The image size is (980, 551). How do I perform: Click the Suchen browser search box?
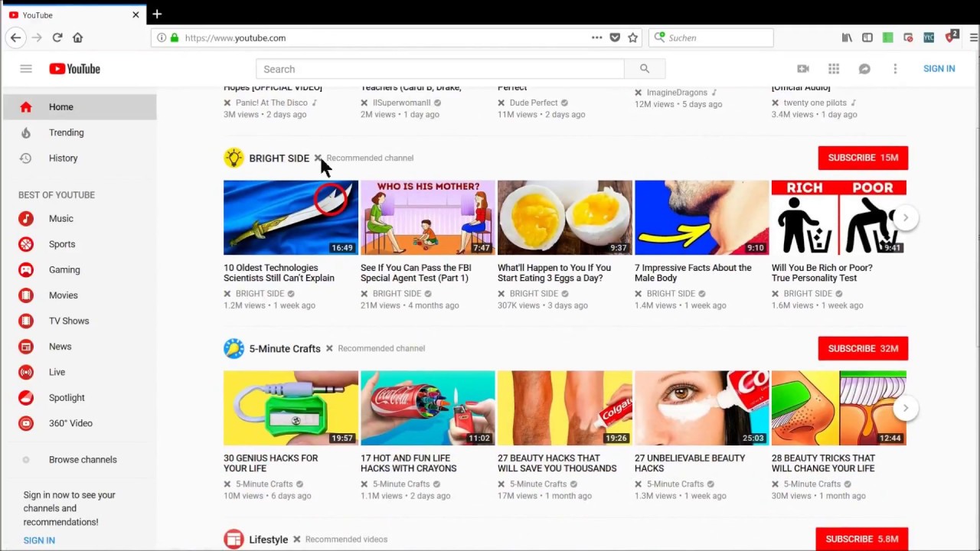click(711, 37)
